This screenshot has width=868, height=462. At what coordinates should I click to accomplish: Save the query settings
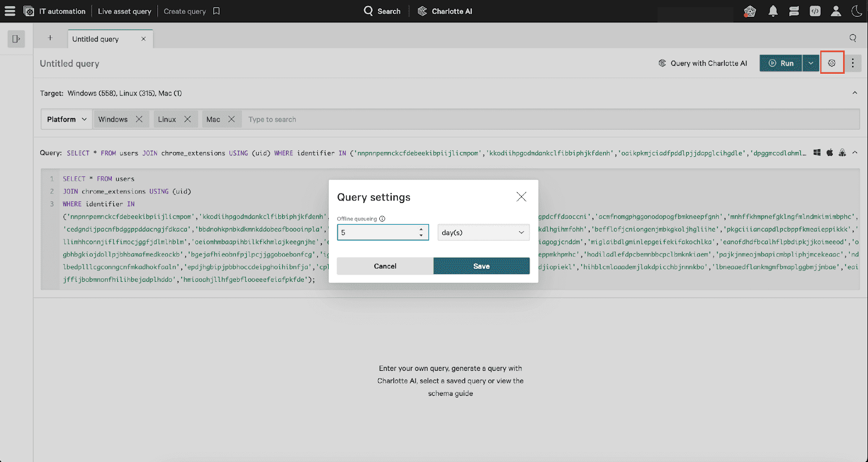pyautogui.click(x=482, y=266)
